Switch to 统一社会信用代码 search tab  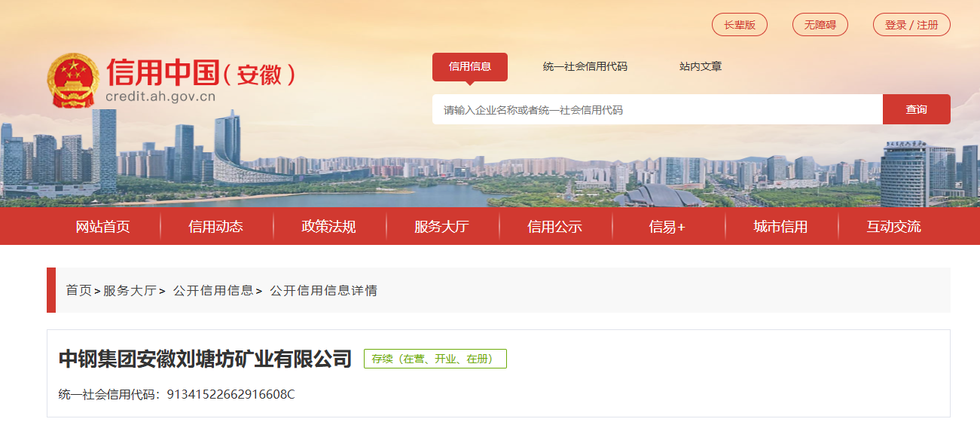click(x=585, y=66)
